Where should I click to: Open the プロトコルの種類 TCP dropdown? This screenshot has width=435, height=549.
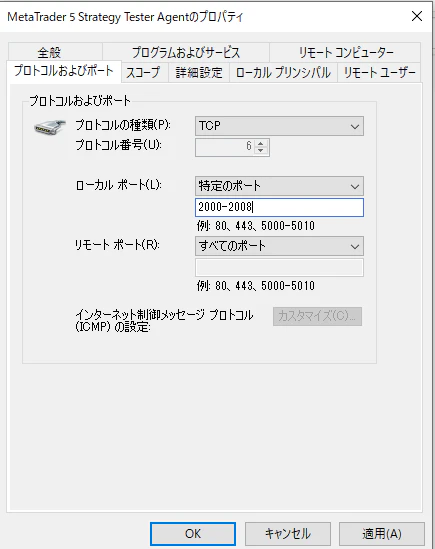click(x=279, y=126)
